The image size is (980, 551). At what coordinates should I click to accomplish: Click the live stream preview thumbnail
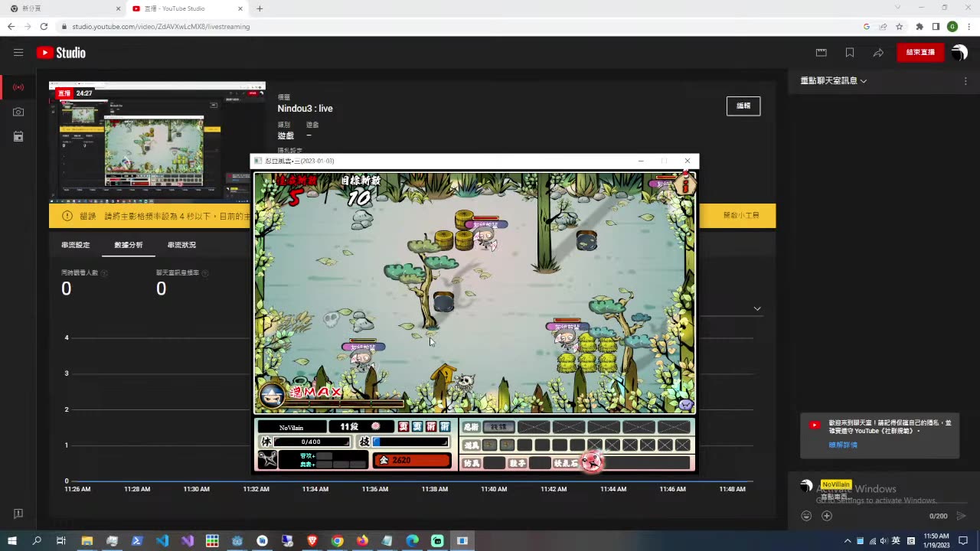pyautogui.click(x=157, y=142)
